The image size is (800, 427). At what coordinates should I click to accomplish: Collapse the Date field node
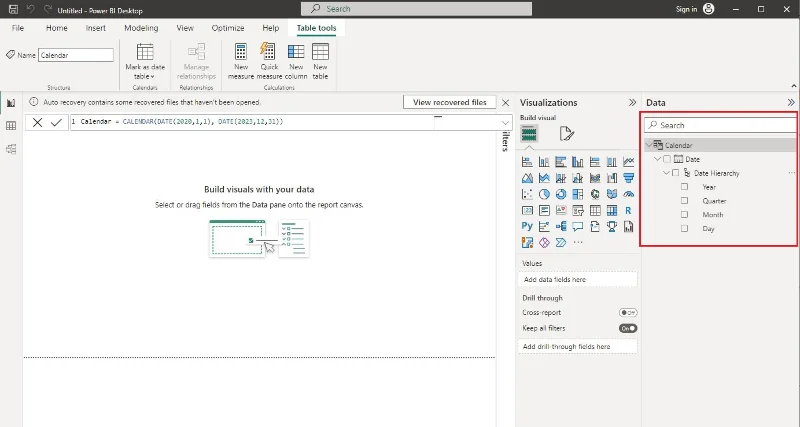tap(658, 159)
